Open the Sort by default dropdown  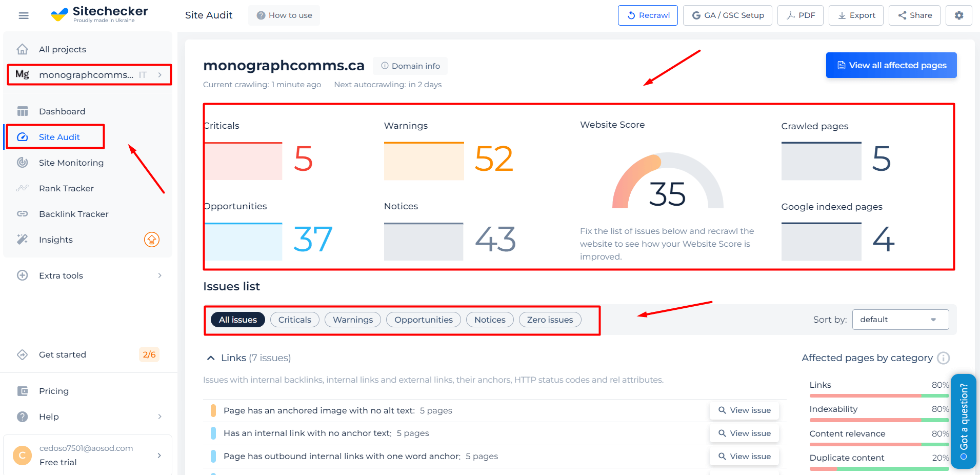click(x=901, y=320)
